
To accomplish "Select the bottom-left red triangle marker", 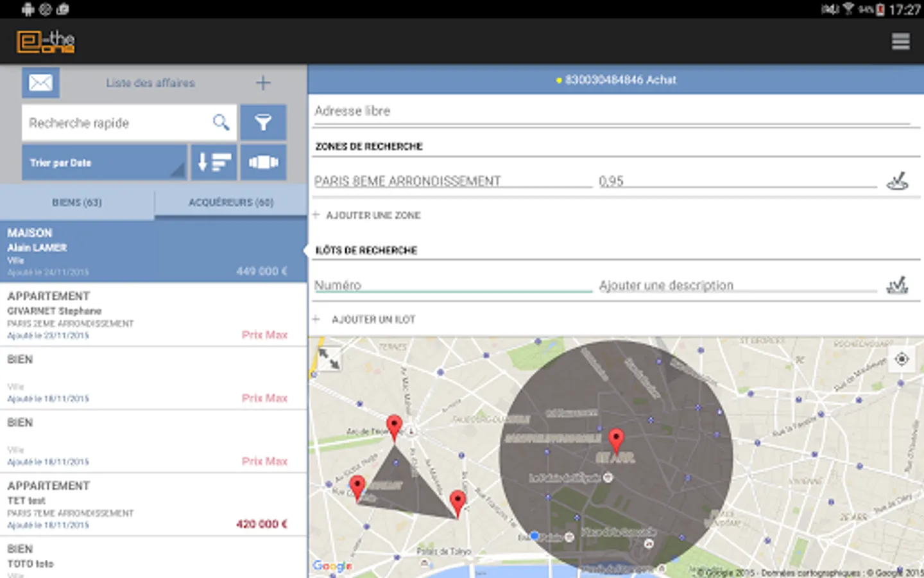I will coord(357,487).
